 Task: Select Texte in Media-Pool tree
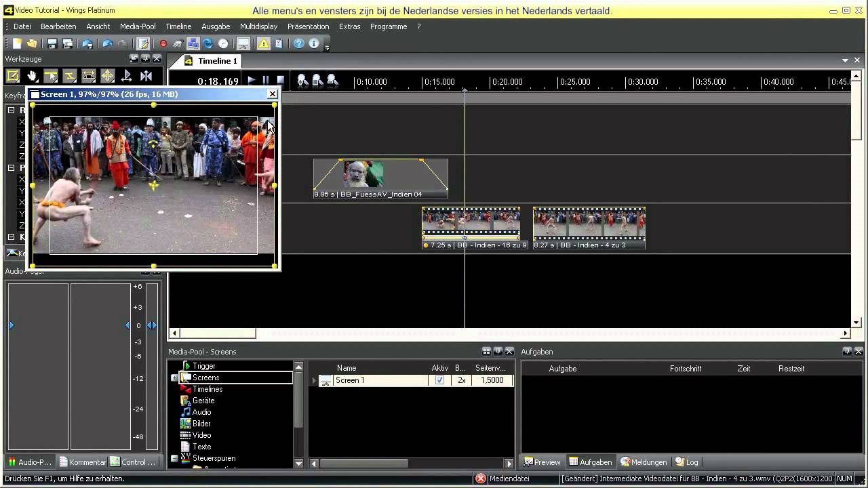[x=201, y=447]
